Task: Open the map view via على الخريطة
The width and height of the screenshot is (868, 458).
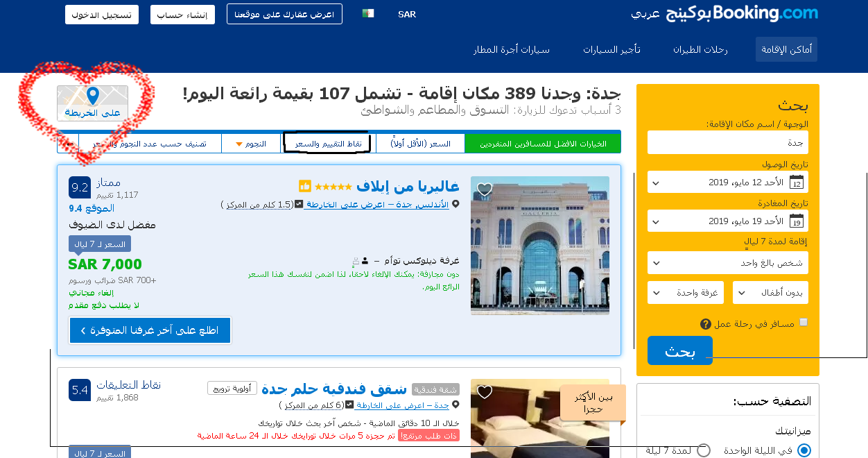Action: (92, 101)
